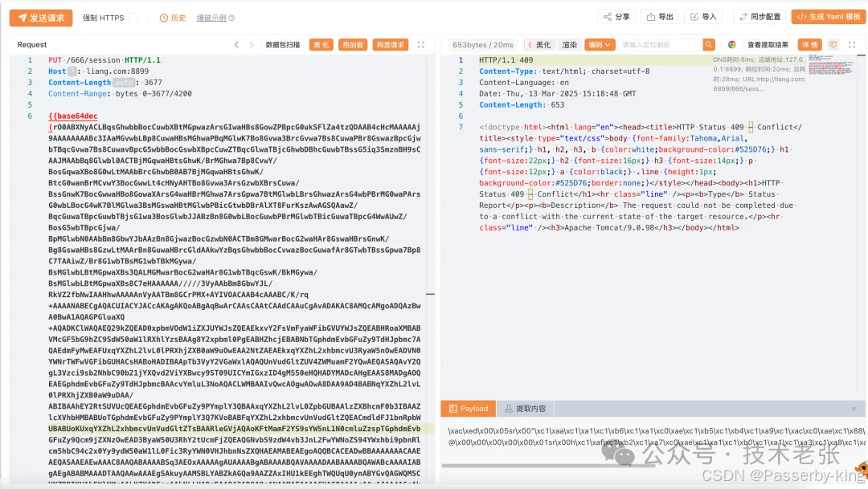The width and height of the screenshot is (868, 489).
Task: Click the 构造请求 build request button
Action: coord(391,45)
